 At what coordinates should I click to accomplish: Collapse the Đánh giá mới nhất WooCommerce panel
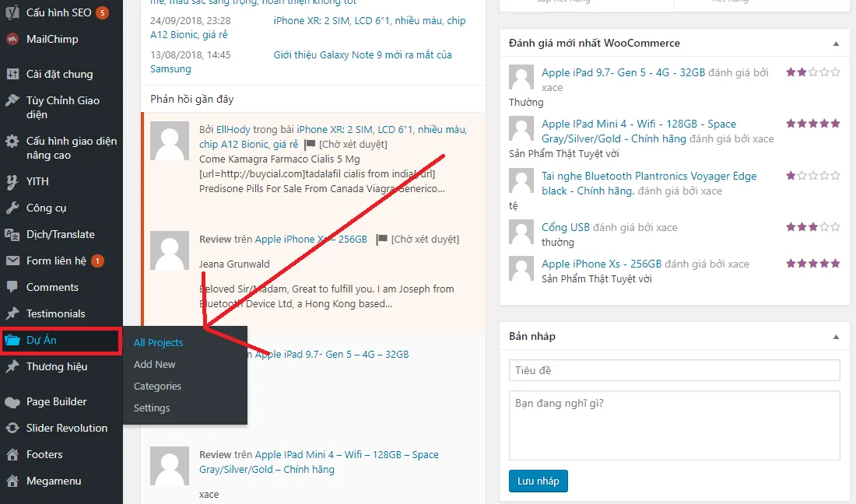[836, 44]
